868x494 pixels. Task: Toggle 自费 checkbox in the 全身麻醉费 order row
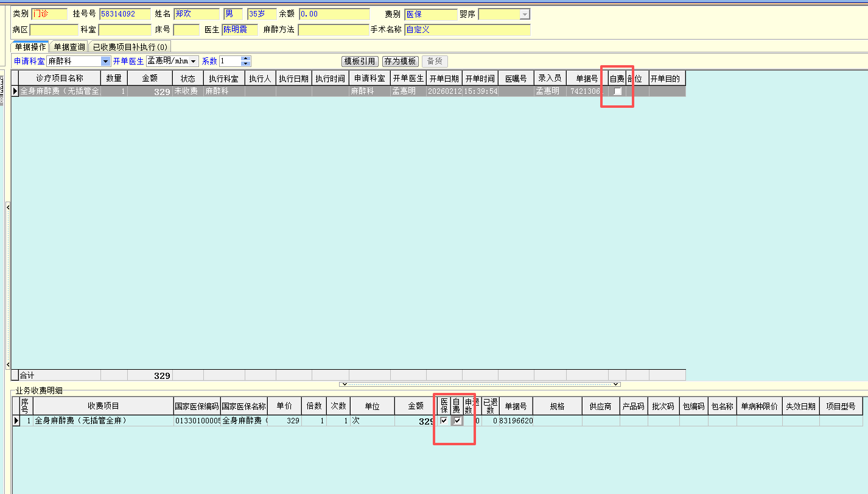point(617,91)
